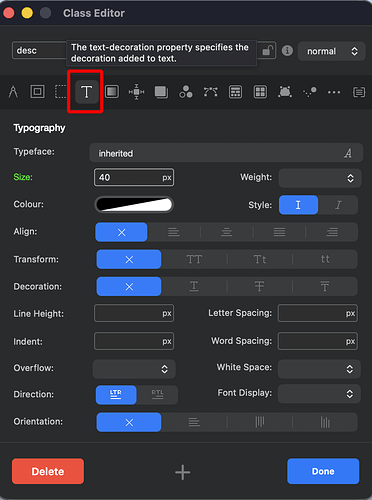Open the dotted-path animation tab icon
The image size is (372, 500).
(310, 92)
